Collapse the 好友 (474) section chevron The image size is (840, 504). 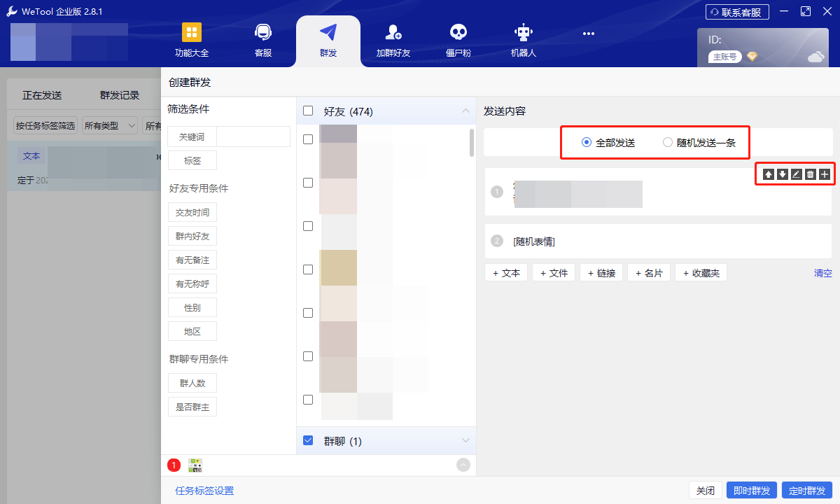[465, 111]
